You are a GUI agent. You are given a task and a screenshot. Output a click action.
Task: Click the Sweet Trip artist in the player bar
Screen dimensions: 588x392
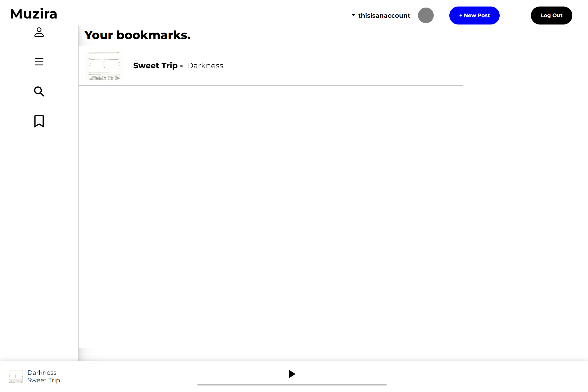coord(44,380)
